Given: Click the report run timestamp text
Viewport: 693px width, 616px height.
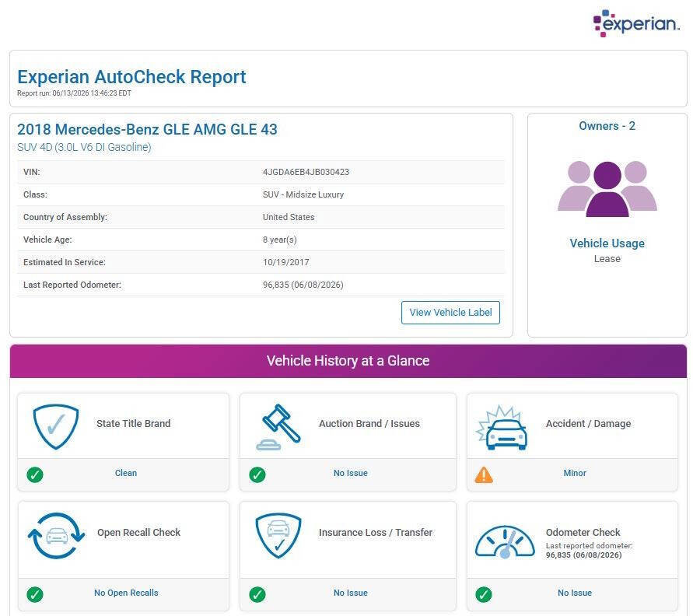Looking at the screenshot, I should click(x=74, y=93).
